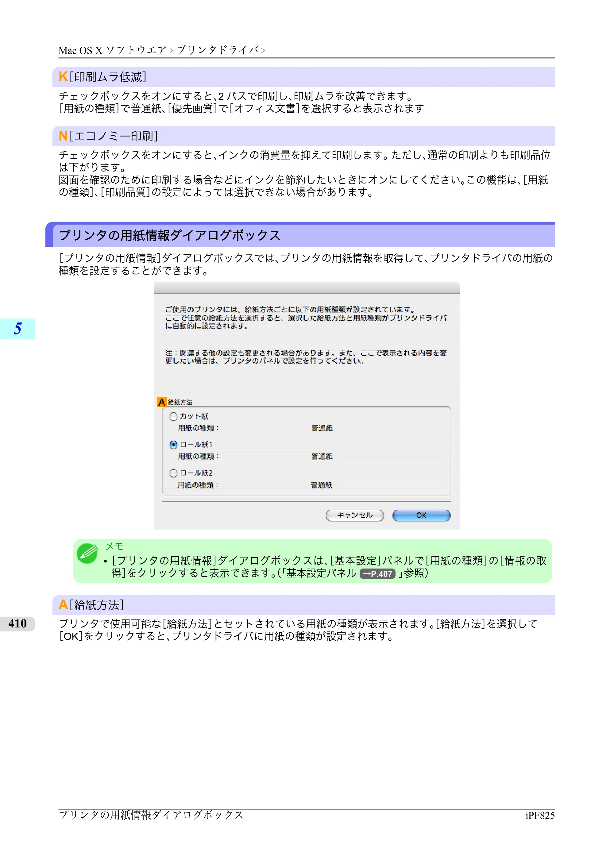Screen dimensions: 614x868
Task: Click the プリンタドライバ breadcrumb
Action: 218,50
